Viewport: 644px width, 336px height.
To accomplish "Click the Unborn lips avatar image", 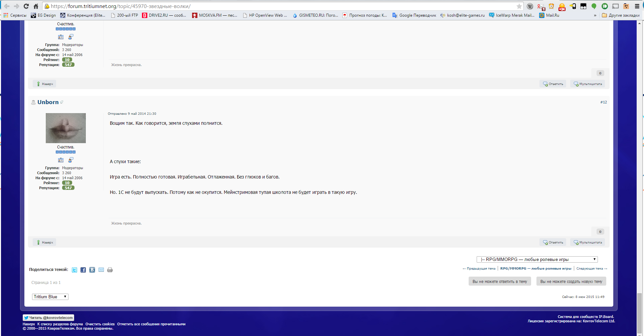I will 66,128.
